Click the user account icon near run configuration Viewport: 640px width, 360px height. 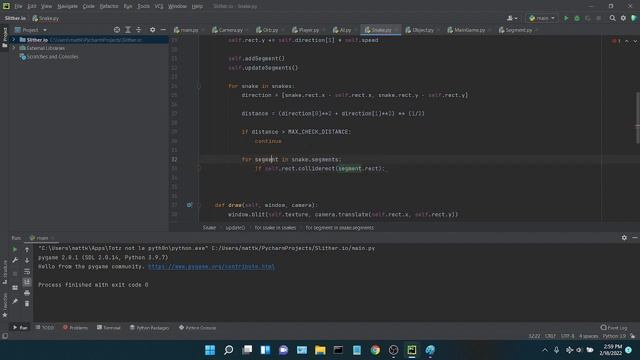coord(512,18)
